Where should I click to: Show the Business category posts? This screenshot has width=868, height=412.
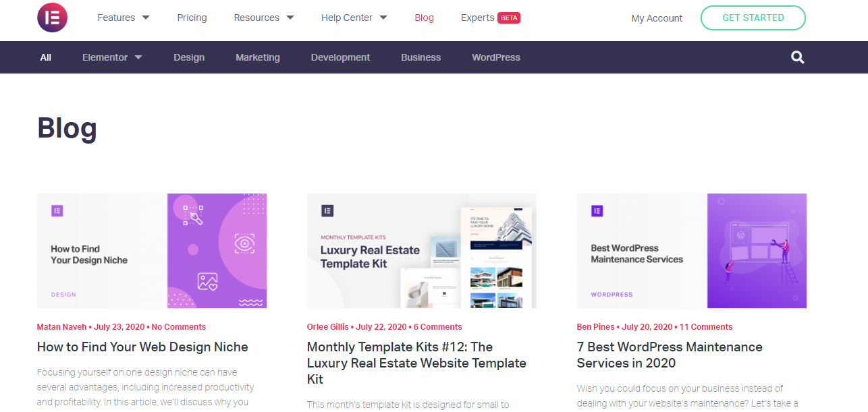coord(421,57)
